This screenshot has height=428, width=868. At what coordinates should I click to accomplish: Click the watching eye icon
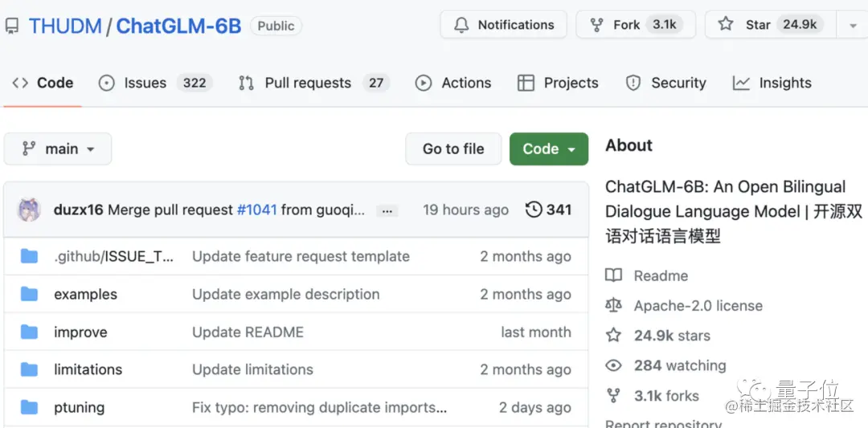[614, 366]
